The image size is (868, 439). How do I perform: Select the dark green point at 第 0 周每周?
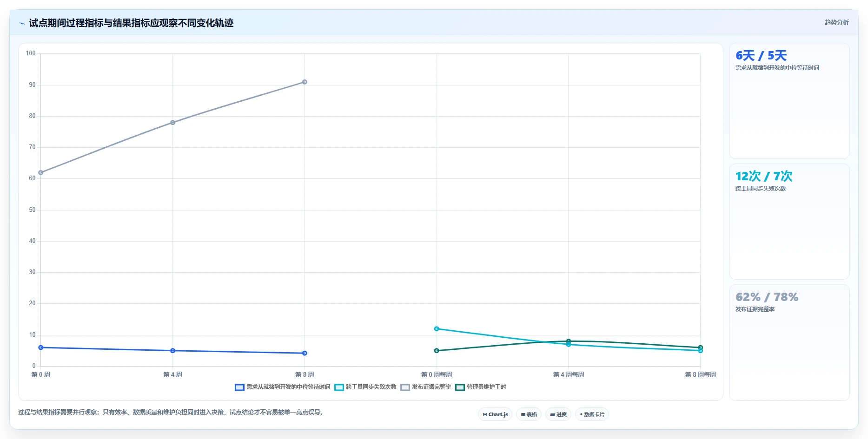pyautogui.click(x=437, y=351)
